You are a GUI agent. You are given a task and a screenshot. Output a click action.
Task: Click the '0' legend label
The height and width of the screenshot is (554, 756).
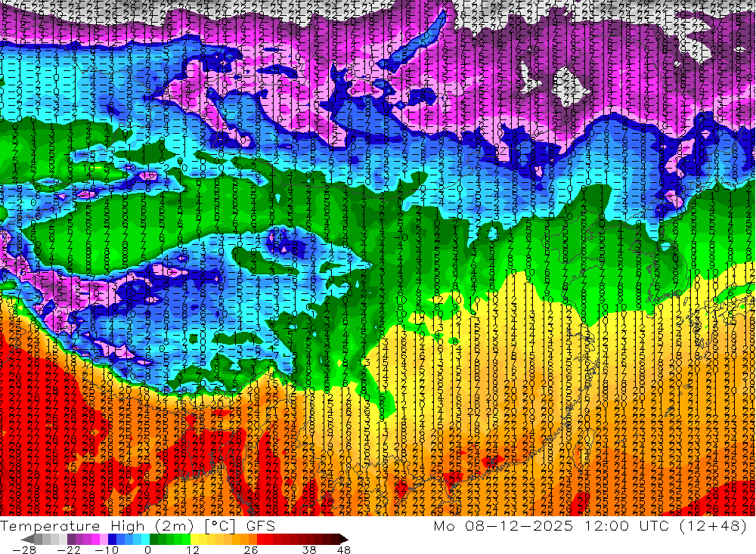click(147, 549)
